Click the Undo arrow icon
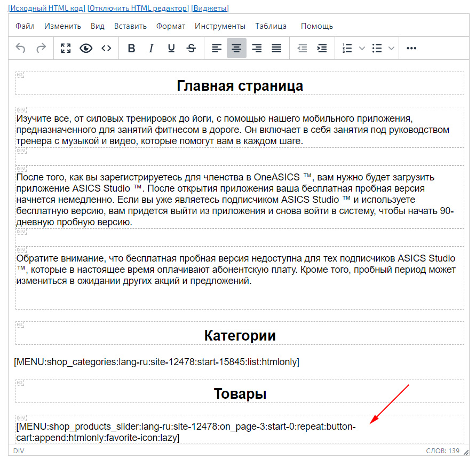 21,49
